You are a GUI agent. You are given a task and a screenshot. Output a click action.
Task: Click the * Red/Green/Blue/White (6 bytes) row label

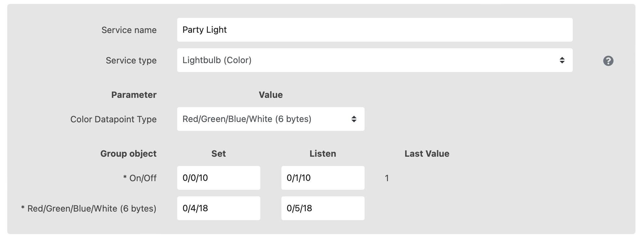[x=88, y=209]
